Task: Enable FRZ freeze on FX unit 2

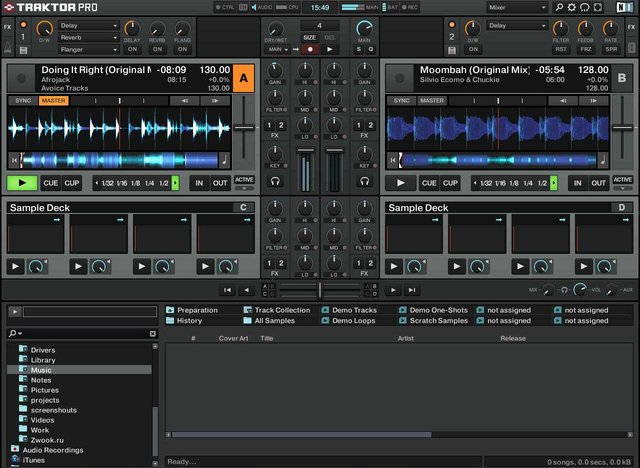Action: 586,49
